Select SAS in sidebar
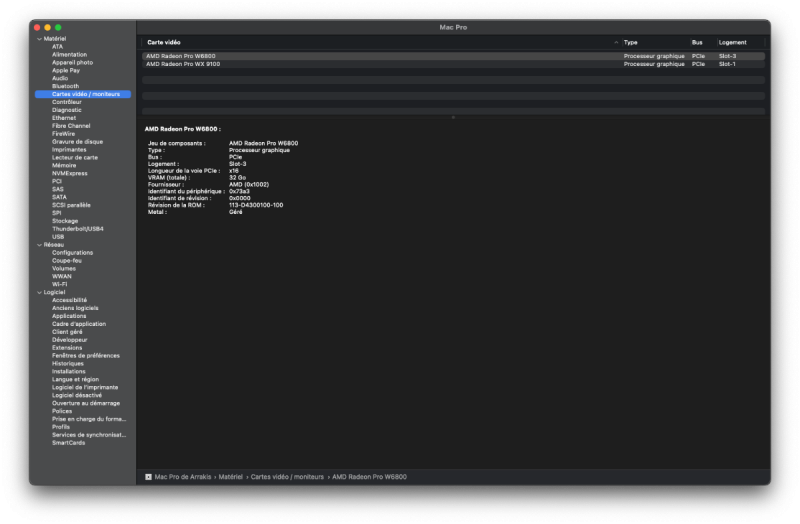Image resolution: width=800 pixels, height=524 pixels. point(58,189)
